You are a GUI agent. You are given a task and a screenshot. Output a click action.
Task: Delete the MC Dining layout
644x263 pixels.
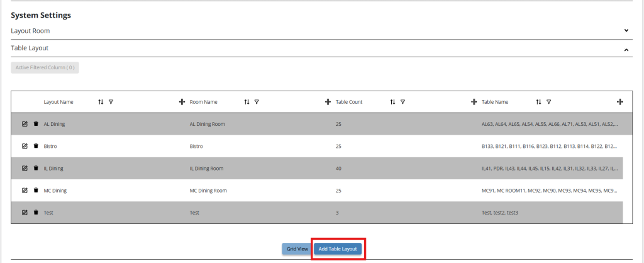pos(36,190)
